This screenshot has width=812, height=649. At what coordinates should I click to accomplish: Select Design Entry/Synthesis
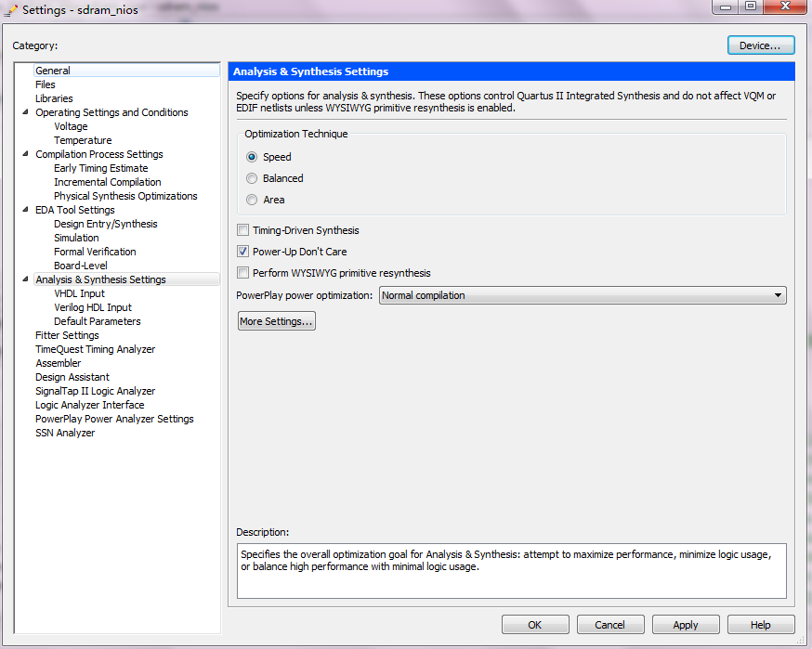[106, 224]
